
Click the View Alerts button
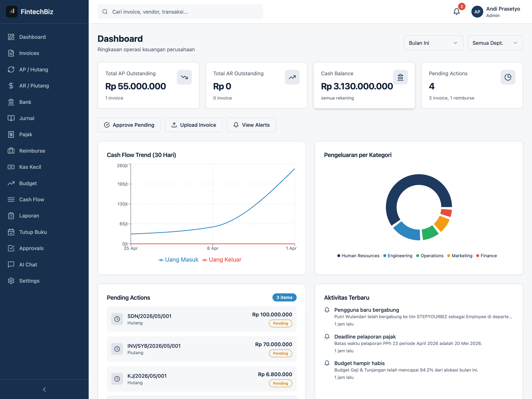click(x=251, y=125)
